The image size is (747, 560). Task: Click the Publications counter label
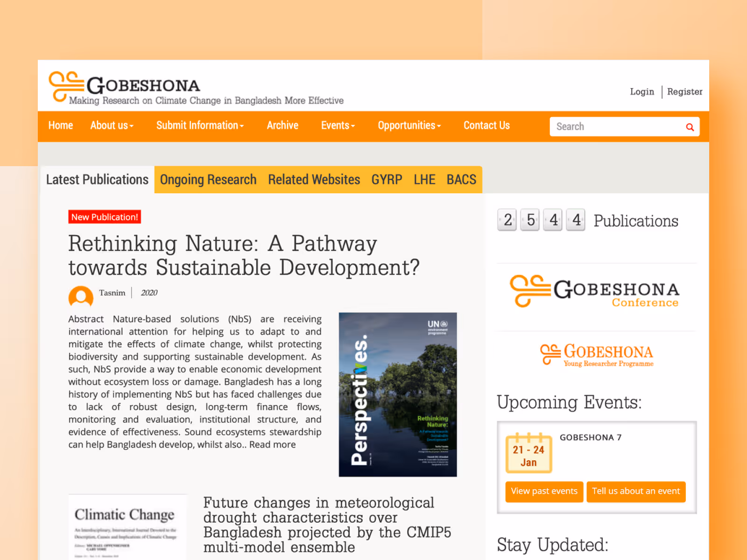636,221
